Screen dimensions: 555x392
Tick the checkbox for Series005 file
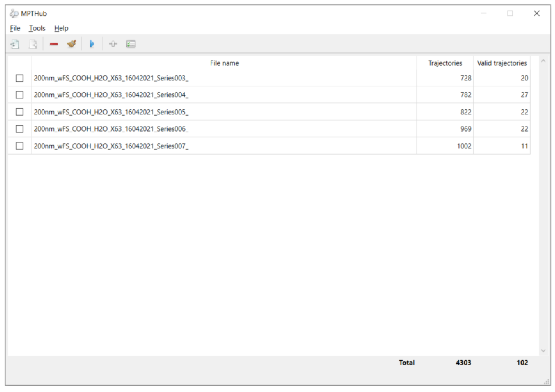tap(19, 112)
